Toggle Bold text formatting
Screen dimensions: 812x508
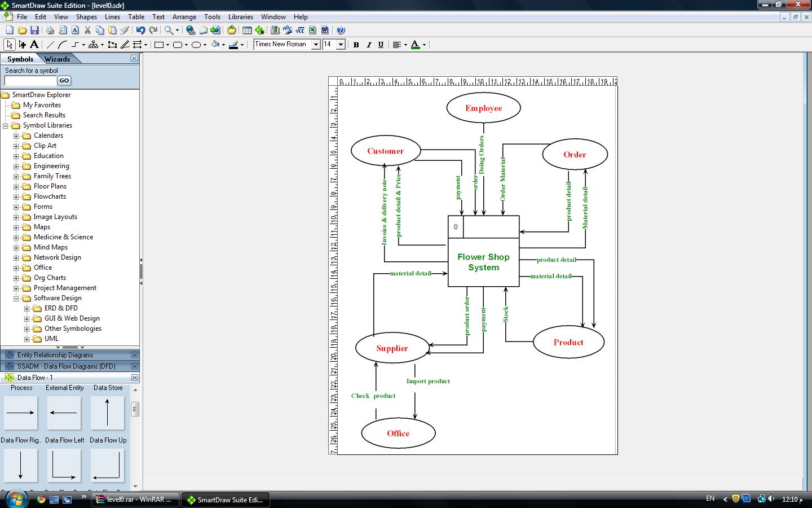(x=356, y=45)
